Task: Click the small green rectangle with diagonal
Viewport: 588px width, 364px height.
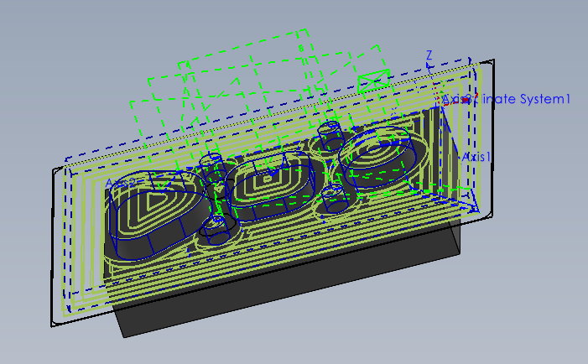Action: click(x=374, y=80)
